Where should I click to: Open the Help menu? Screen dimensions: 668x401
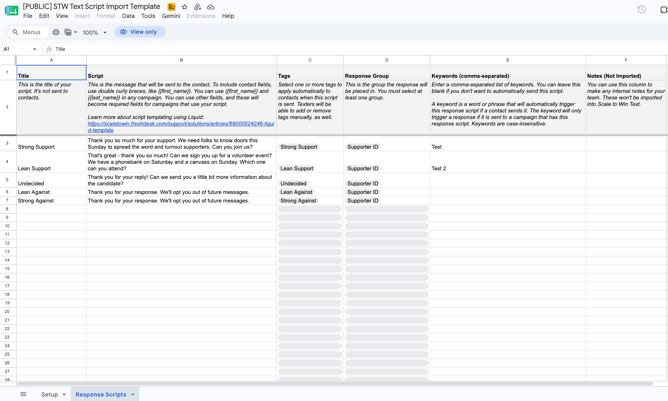point(228,16)
